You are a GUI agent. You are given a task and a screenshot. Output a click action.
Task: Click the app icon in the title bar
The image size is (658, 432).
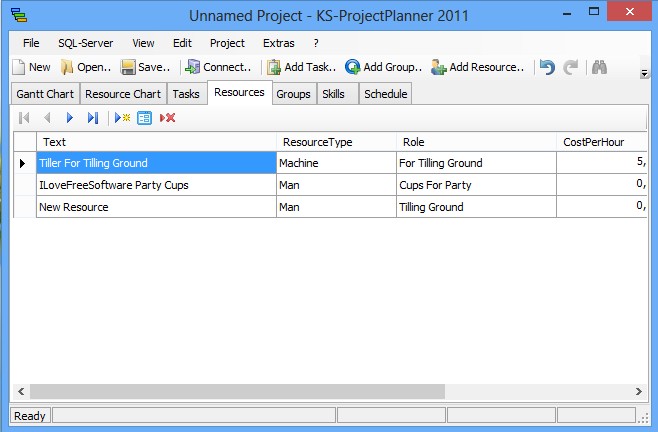pos(19,16)
